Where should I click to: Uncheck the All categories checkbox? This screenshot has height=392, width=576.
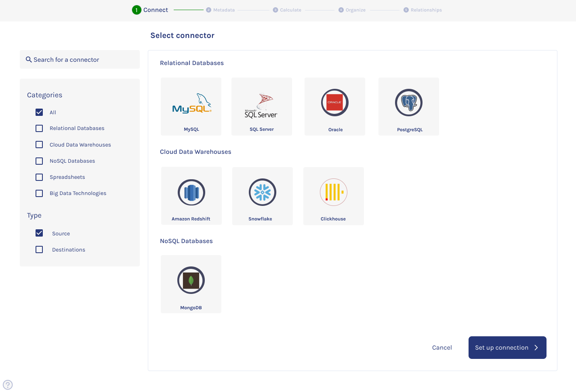(x=39, y=112)
